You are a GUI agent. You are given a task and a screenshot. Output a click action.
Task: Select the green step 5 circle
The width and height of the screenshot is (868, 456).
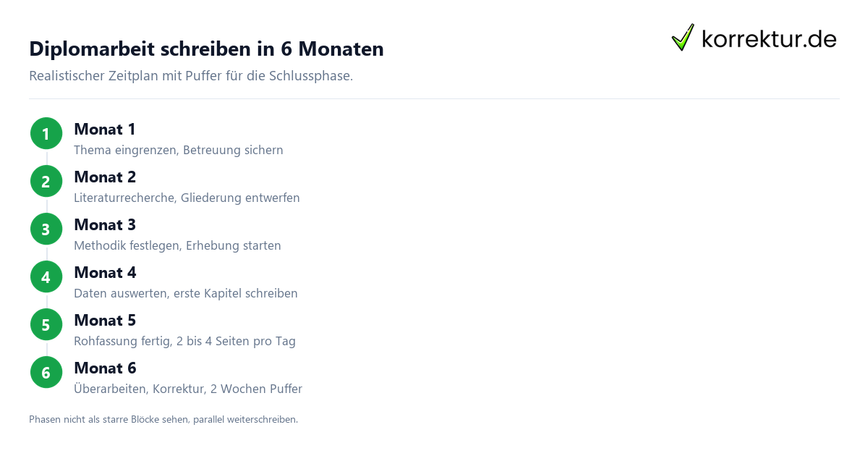tap(46, 324)
